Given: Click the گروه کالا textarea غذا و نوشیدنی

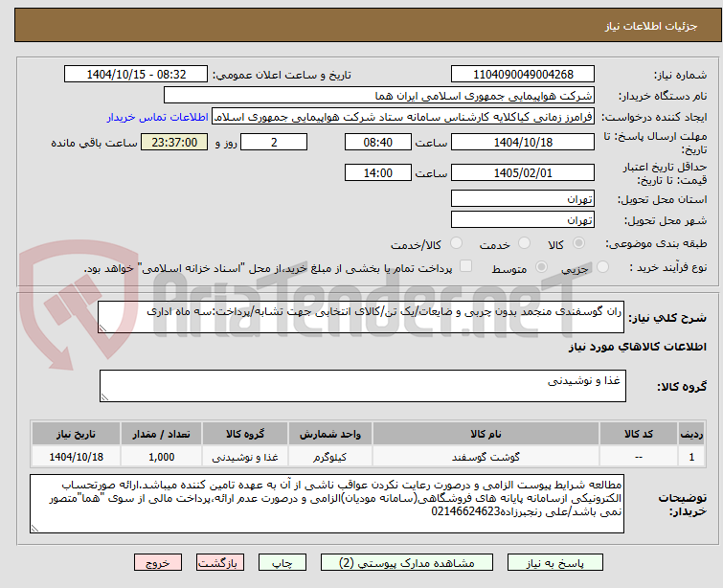Looking at the screenshot, I should tap(362, 386).
